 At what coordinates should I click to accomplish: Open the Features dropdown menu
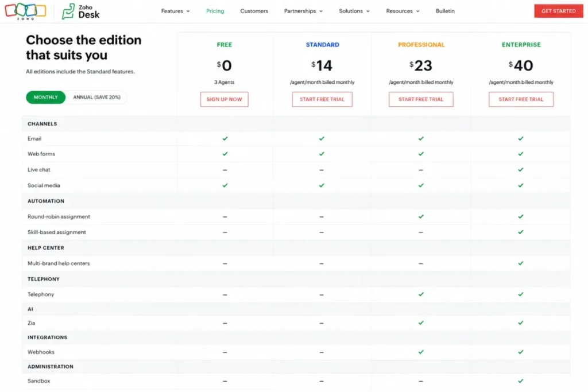175,11
